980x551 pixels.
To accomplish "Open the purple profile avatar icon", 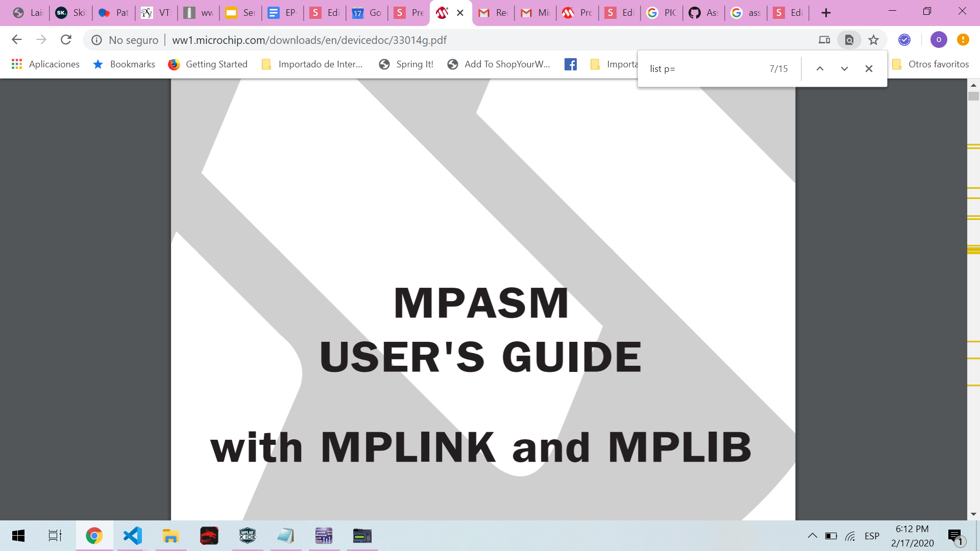I will tap(938, 40).
